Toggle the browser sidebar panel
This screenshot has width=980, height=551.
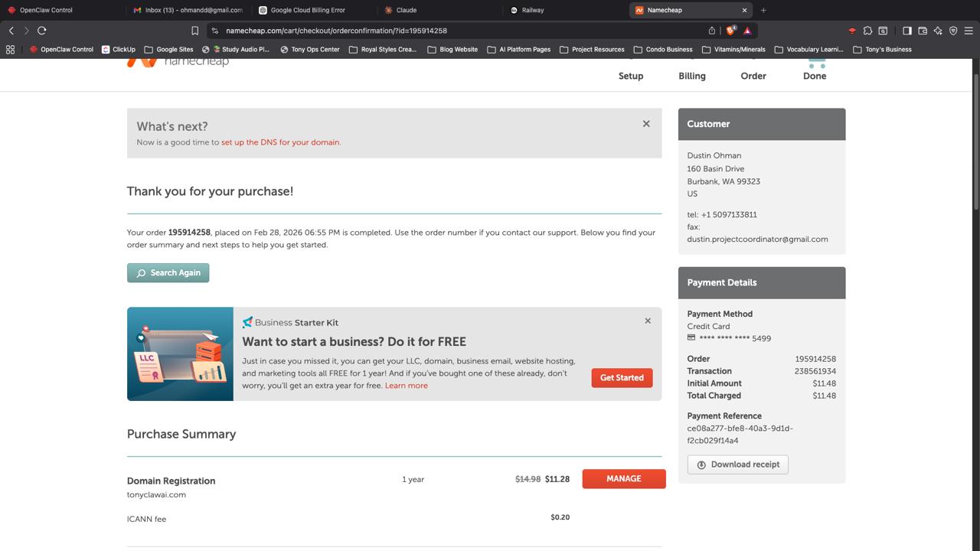906,31
